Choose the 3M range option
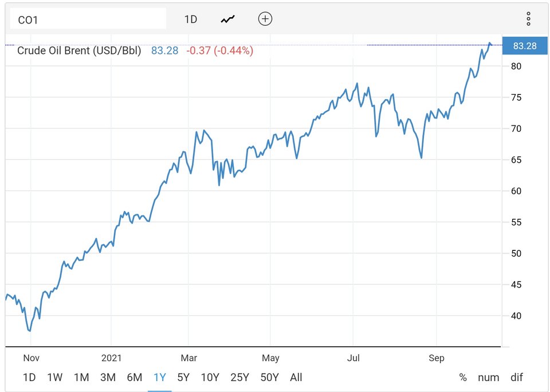Image resolution: width=550 pixels, height=392 pixels. click(108, 377)
